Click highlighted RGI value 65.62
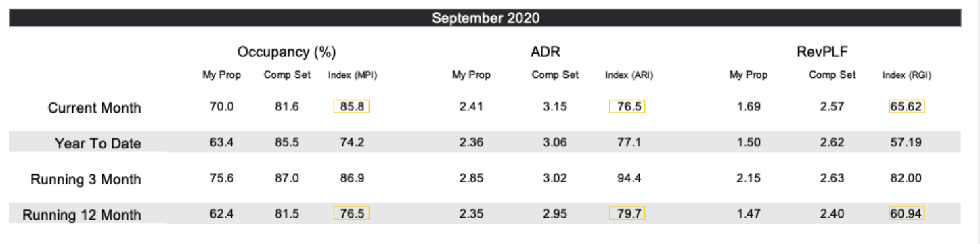This screenshot has height=244, width=980. pyautogui.click(x=907, y=106)
